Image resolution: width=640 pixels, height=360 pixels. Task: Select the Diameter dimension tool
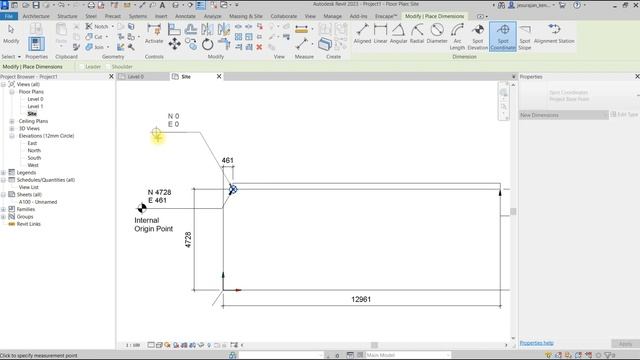click(x=437, y=33)
